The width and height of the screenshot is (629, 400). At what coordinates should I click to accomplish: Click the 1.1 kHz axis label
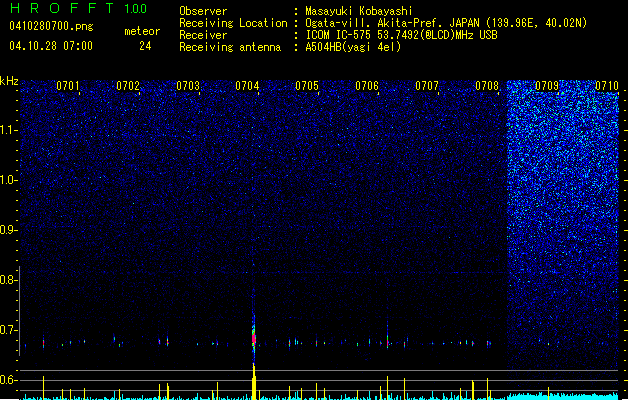[x=9, y=130]
